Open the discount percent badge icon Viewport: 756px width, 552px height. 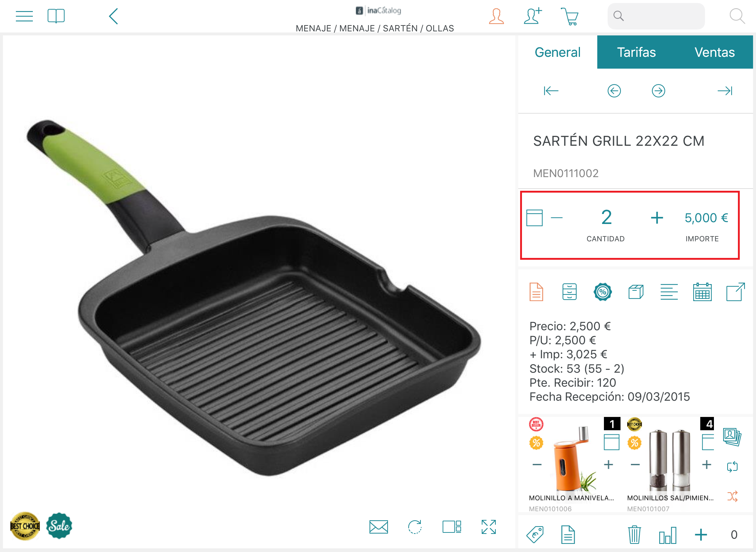(603, 292)
